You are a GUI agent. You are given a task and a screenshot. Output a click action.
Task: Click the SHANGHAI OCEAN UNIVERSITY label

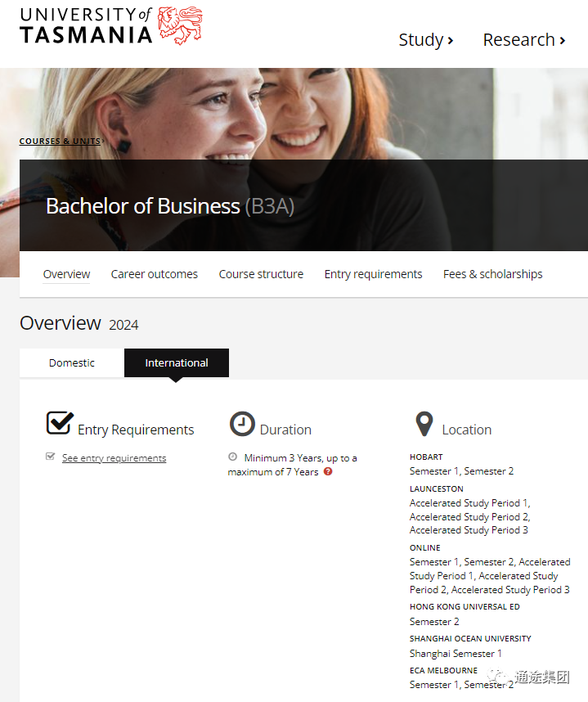(x=470, y=638)
